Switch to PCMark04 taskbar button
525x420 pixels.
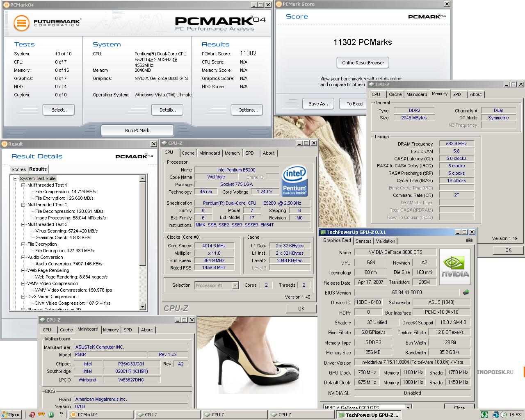(101, 415)
